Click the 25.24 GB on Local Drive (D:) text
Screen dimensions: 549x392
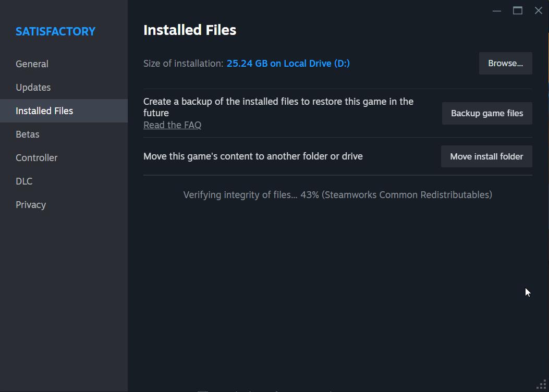point(288,64)
